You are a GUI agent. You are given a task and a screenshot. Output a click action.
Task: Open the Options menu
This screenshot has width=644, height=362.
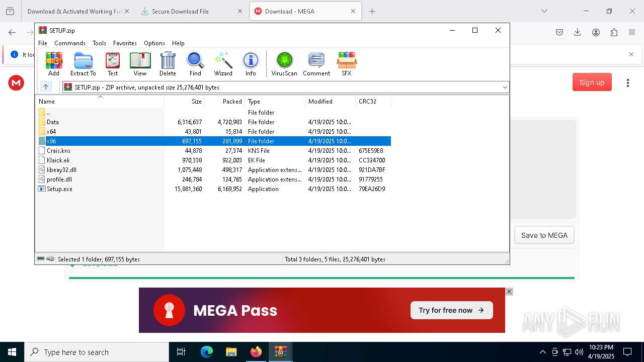point(154,43)
